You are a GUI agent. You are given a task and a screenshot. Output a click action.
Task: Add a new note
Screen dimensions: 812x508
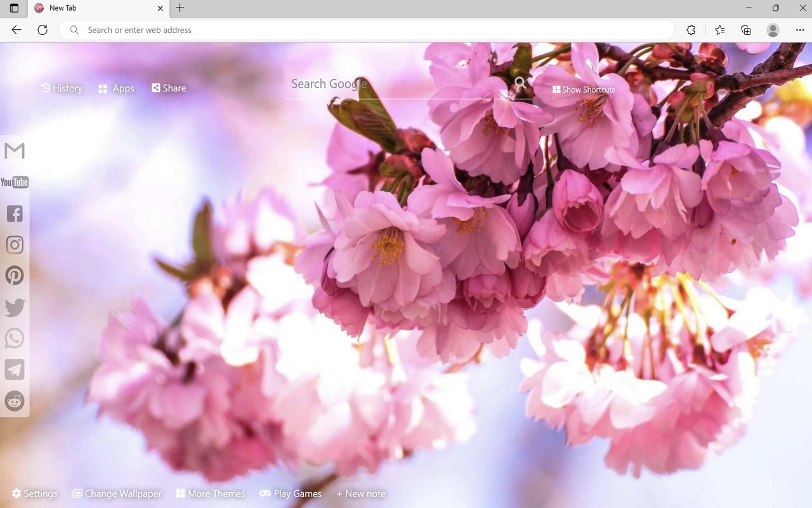(361, 493)
